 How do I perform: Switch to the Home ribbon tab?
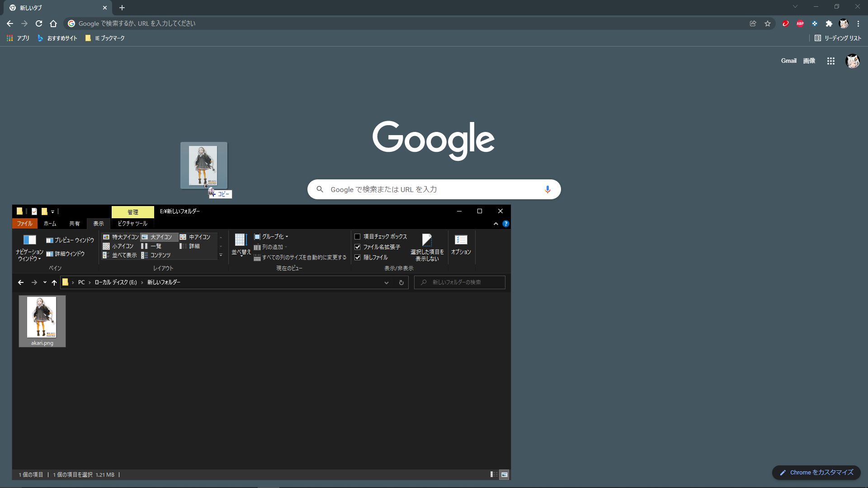[50, 224]
